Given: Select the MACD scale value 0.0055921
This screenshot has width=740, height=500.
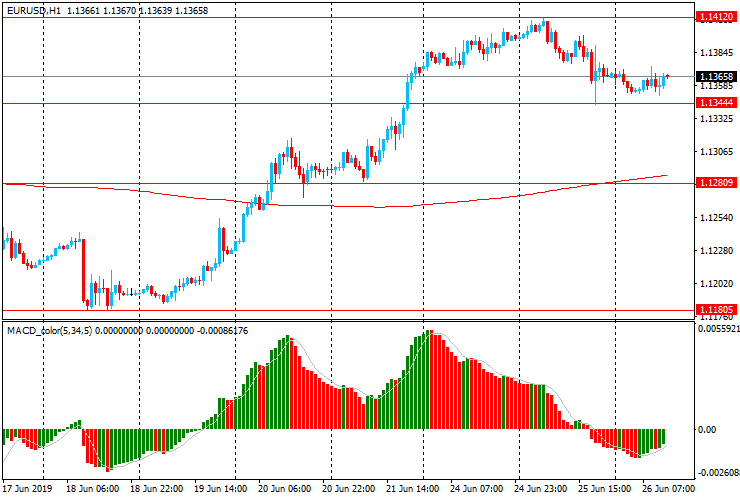Looking at the screenshot, I should pyautogui.click(x=718, y=328).
